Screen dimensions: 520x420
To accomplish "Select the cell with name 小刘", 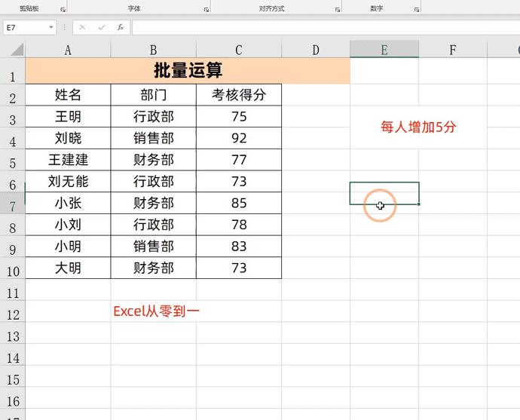I will (x=68, y=225).
